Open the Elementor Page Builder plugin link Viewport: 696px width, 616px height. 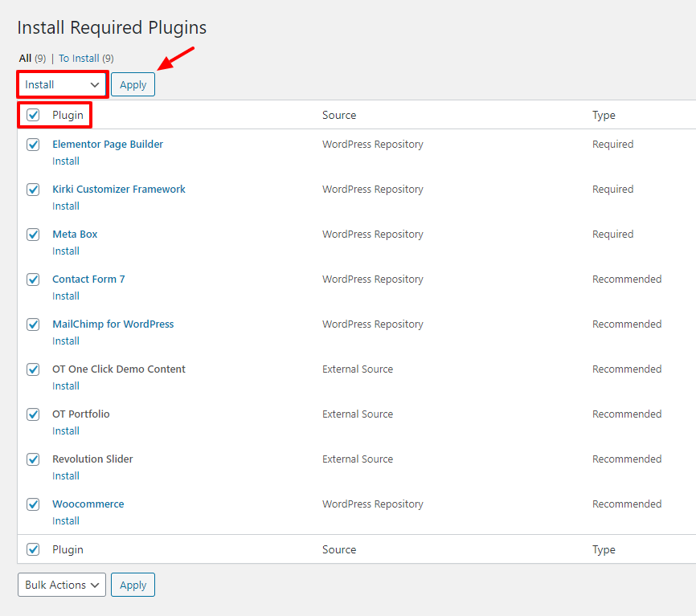click(x=108, y=144)
